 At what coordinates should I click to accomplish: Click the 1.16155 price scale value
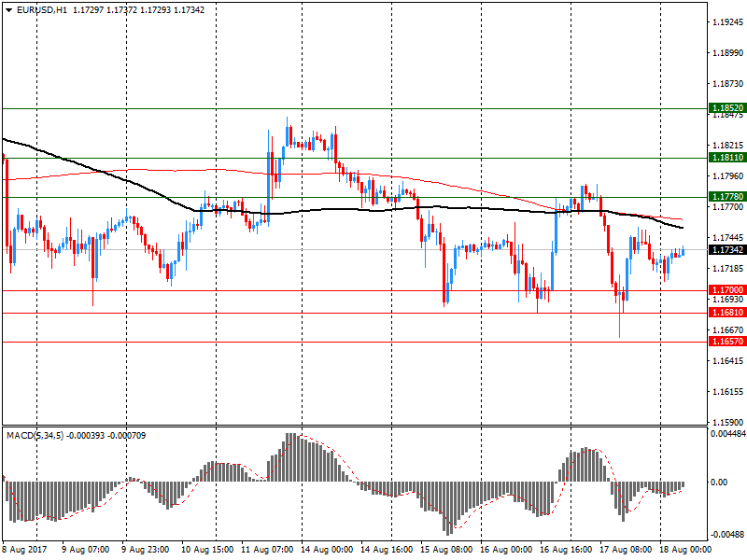[727, 392]
